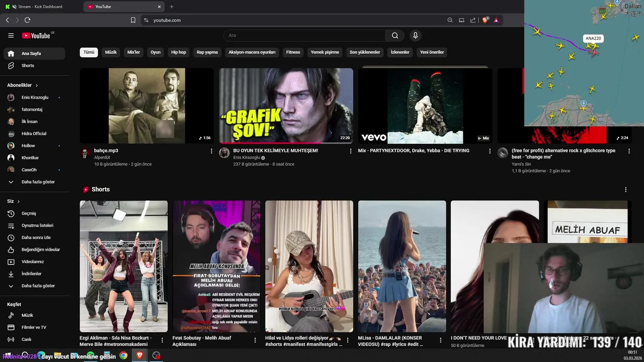
Task: Open options menu for bahçe.mp3 video
Action: pos(211,151)
